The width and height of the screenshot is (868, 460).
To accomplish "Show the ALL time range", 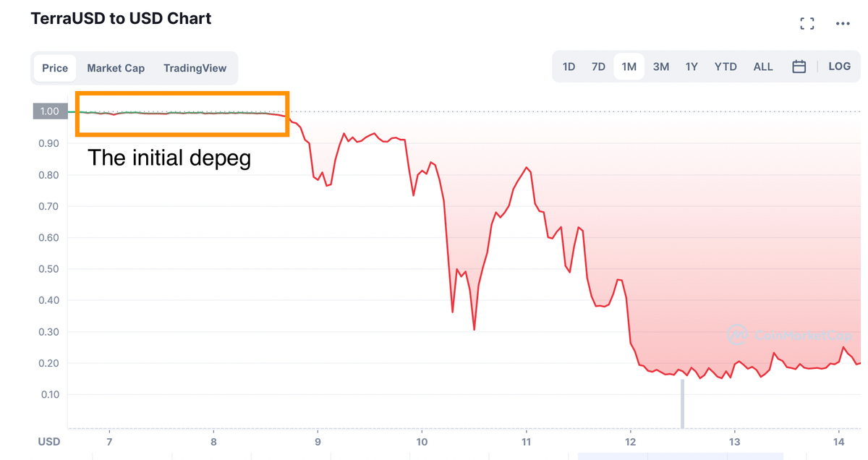I will pyautogui.click(x=763, y=67).
